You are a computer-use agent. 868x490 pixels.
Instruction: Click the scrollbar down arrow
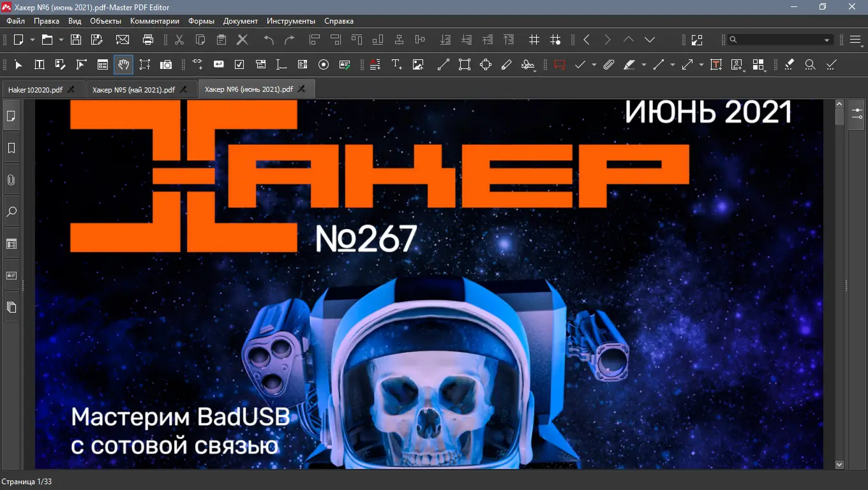coord(839,464)
